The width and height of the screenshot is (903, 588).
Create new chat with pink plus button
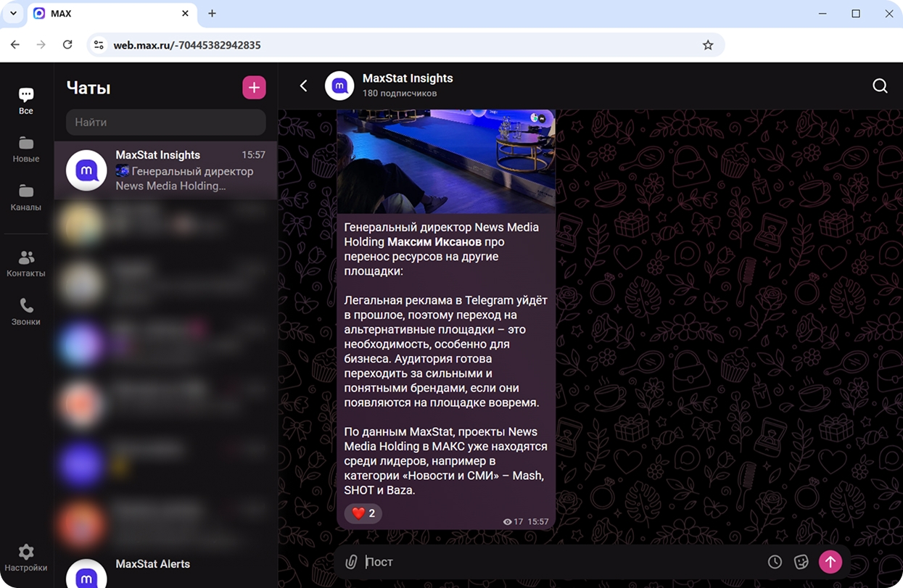pos(254,88)
